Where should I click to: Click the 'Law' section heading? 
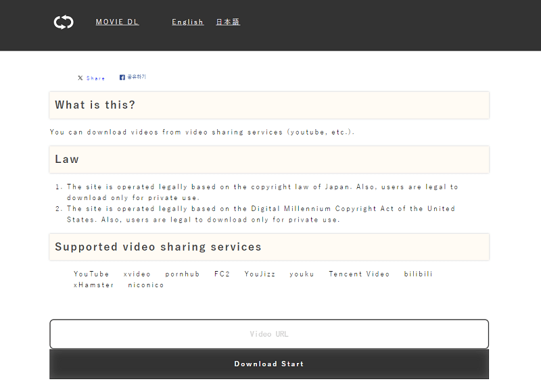point(67,160)
